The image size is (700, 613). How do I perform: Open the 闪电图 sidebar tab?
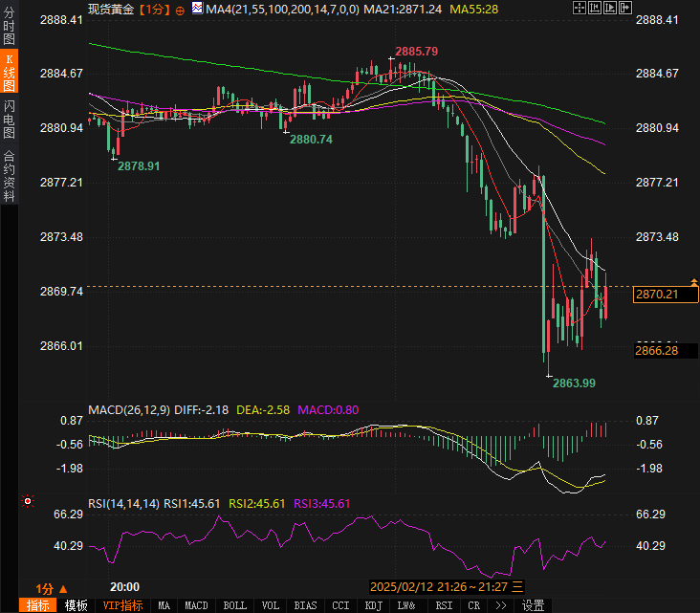[x=9, y=120]
